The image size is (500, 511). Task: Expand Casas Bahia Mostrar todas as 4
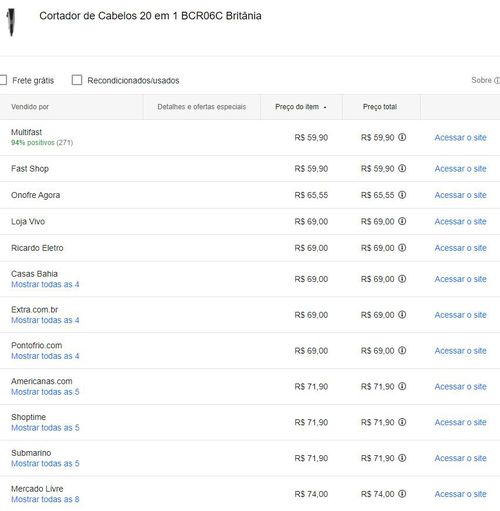45,284
